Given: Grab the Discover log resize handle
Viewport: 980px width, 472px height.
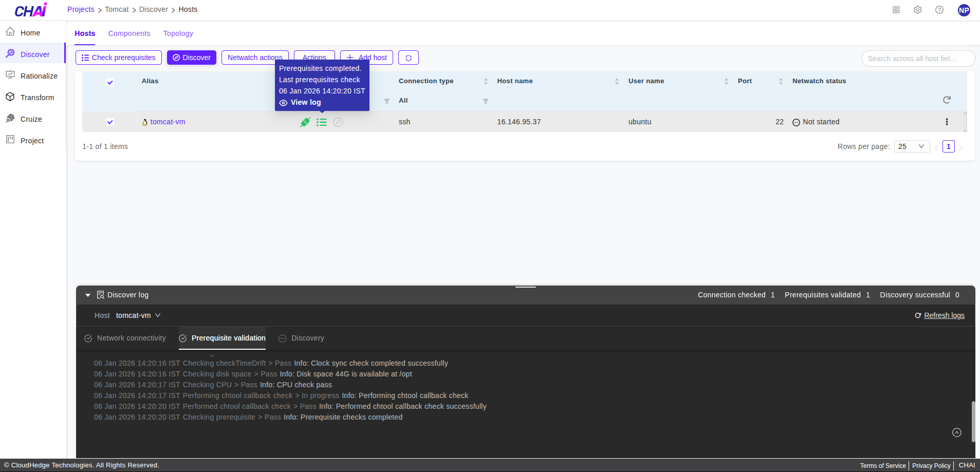Looking at the screenshot, I should (526, 287).
